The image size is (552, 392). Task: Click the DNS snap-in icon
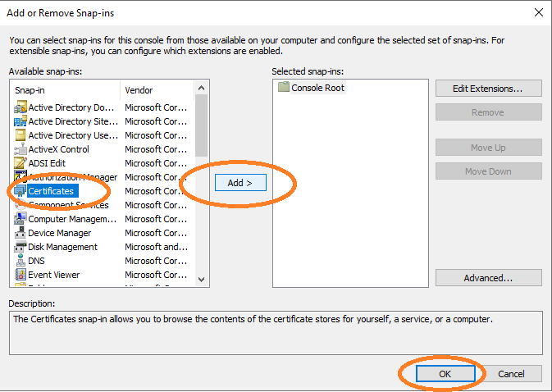point(21,261)
